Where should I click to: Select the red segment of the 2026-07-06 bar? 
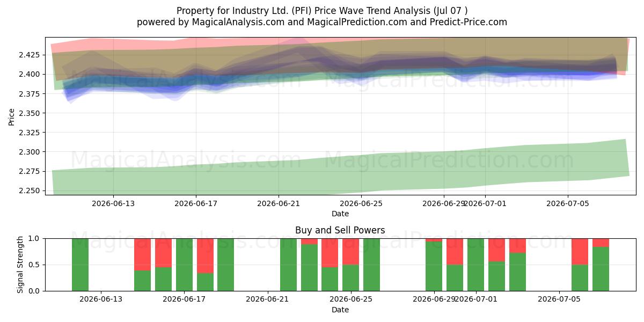point(580,252)
